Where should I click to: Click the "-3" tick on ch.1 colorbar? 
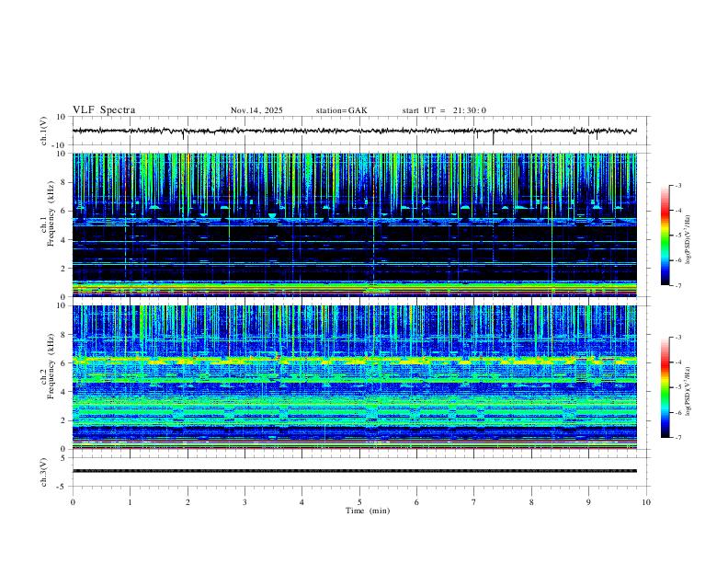pos(678,185)
